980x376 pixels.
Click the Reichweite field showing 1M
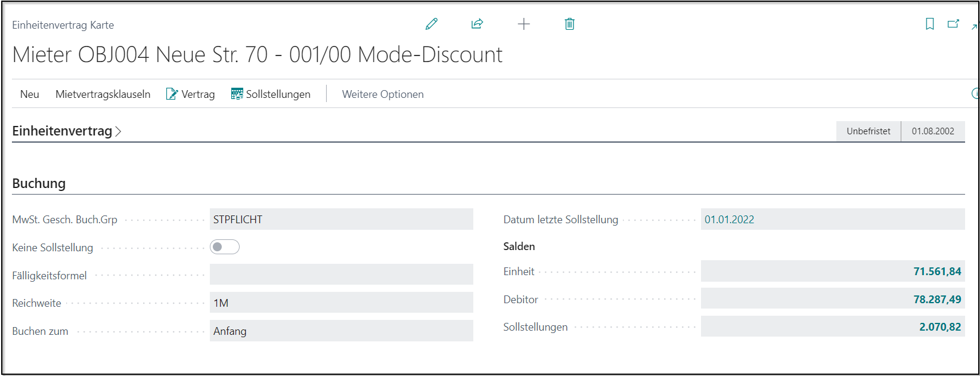(341, 303)
